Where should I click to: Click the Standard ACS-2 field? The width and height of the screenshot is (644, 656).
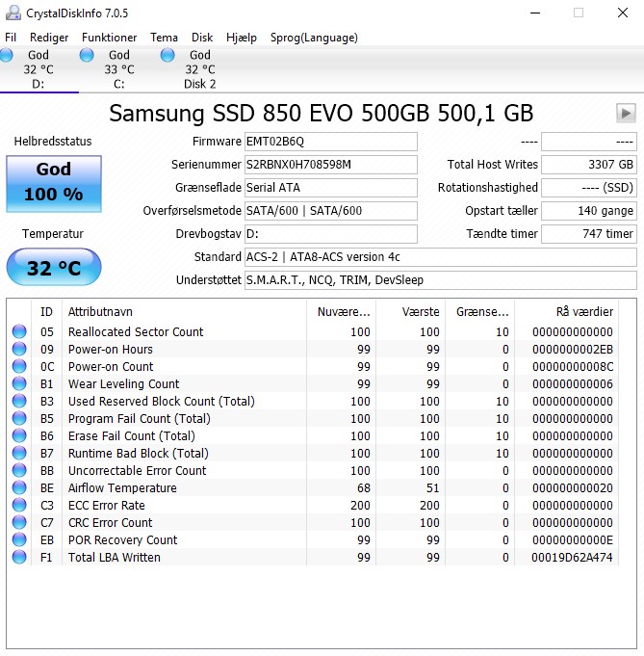point(441,257)
